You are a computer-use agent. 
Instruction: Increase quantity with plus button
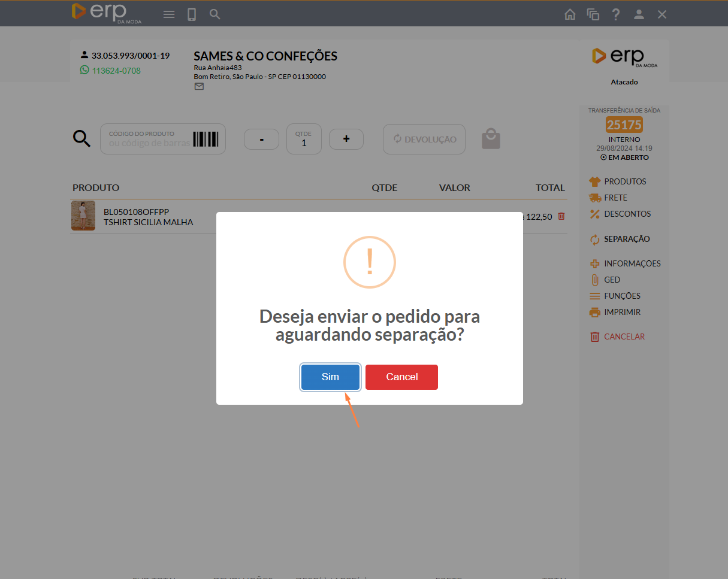point(346,139)
